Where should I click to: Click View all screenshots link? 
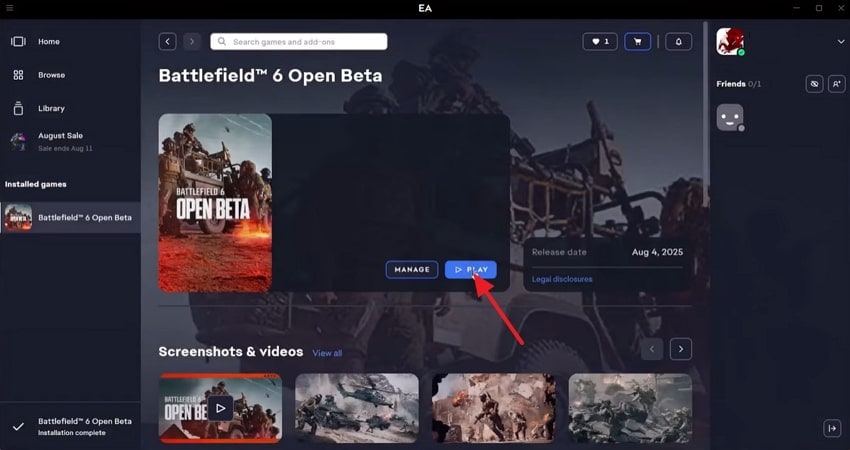tap(327, 353)
